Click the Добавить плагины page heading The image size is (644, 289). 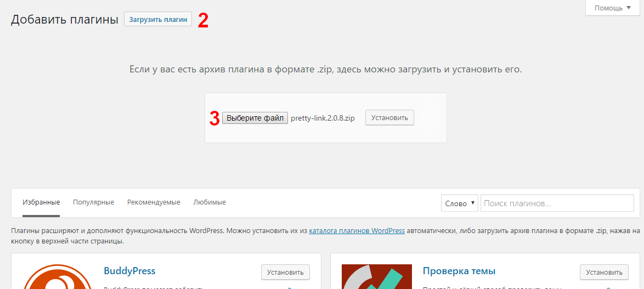[x=65, y=20]
